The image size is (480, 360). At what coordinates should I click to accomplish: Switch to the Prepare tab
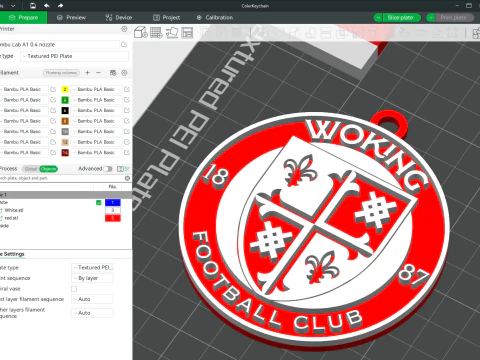click(x=23, y=17)
